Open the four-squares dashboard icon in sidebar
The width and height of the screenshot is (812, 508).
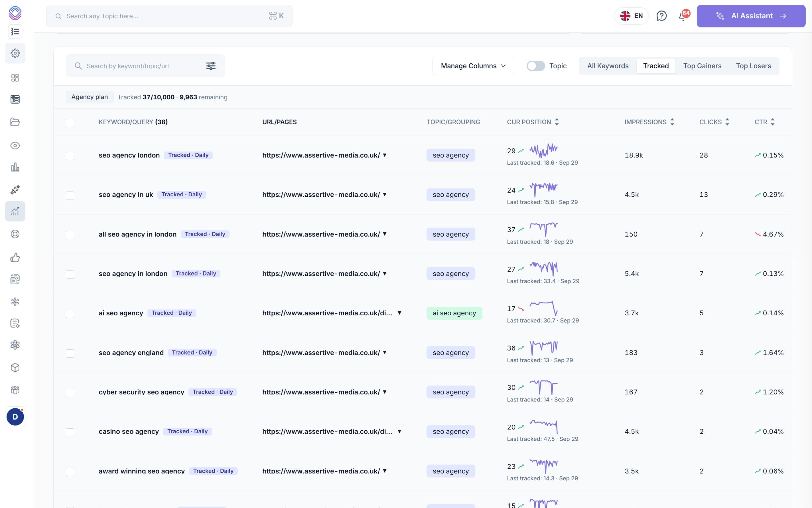pyautogui.click(x=15, y=78)
